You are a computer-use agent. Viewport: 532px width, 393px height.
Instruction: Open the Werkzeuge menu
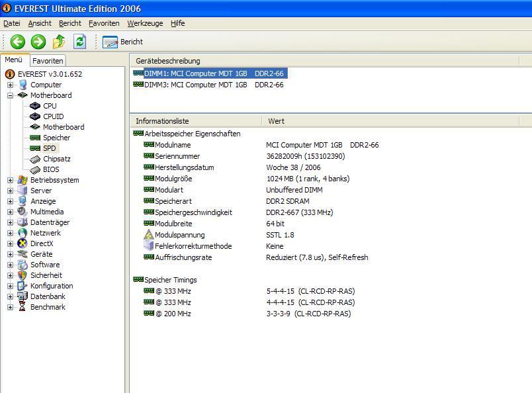click(145, 23)
